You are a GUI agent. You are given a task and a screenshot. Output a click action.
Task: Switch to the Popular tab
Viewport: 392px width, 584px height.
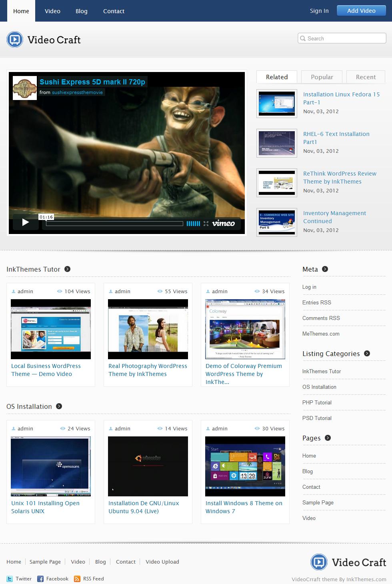tap(322, 77)
